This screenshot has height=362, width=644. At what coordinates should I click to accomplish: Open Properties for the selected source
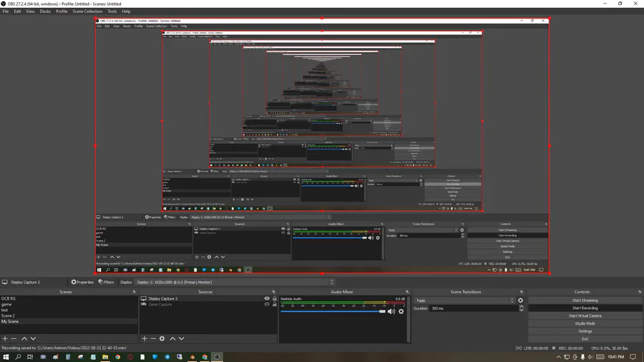coord(82,282)
